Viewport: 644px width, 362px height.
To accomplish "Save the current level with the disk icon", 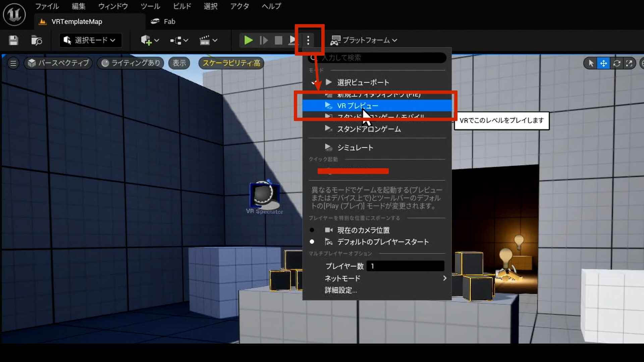I will click(13, 40).
